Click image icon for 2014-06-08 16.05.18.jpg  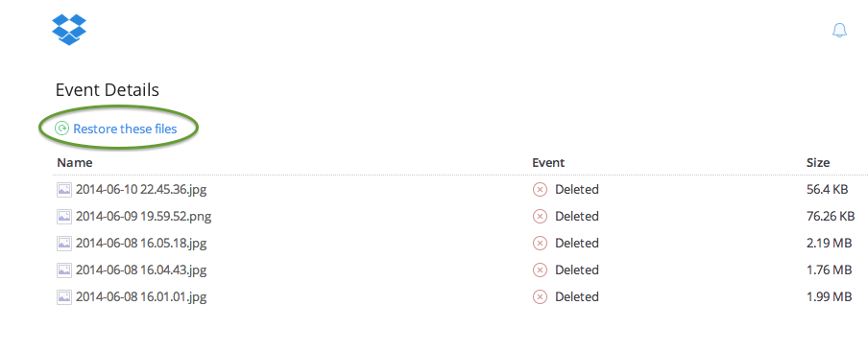(x=64, y=244)
